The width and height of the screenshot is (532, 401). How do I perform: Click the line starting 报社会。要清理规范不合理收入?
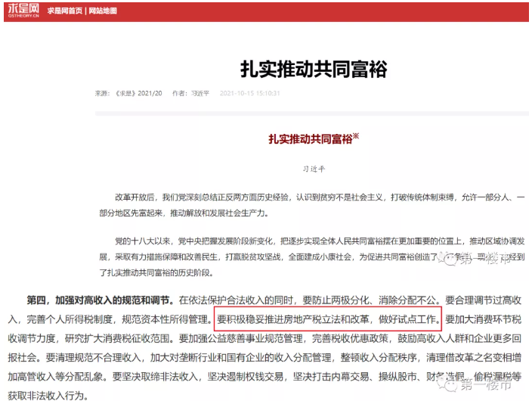click(x=264, y=357)
